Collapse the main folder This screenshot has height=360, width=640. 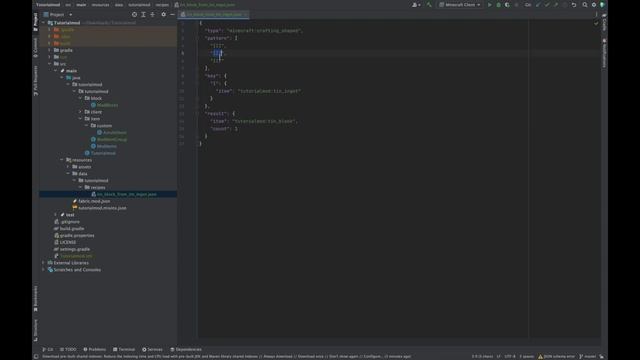[x=56, y=71]
